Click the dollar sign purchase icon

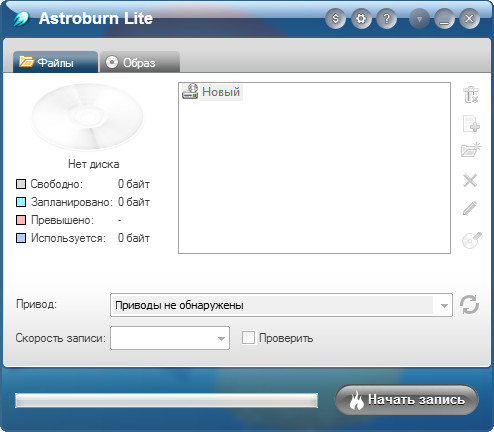[335, 18]
